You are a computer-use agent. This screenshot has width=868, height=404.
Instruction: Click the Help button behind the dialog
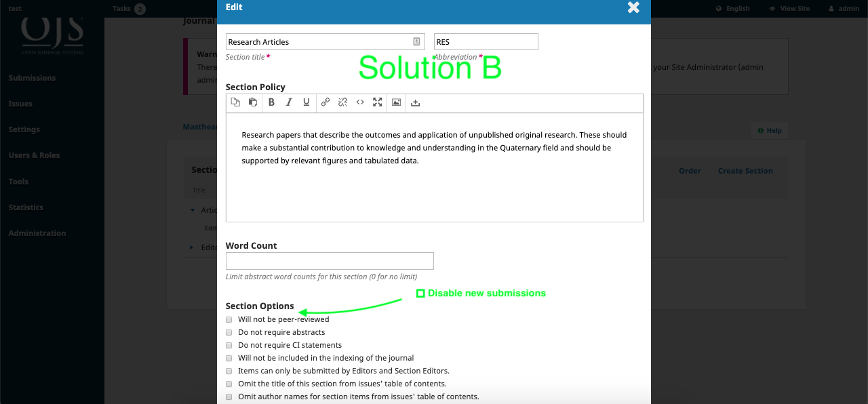[770, 131]
